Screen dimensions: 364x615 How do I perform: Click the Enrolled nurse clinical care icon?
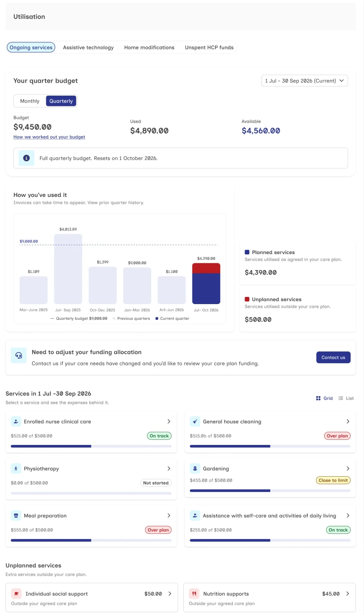16,421
